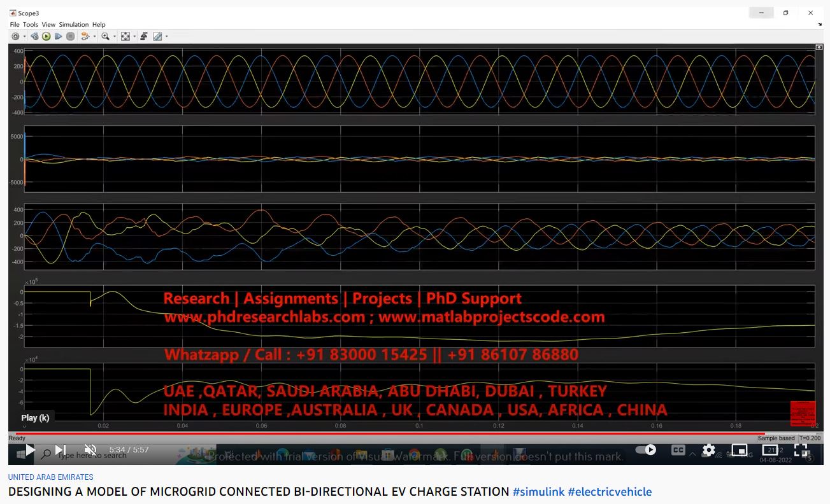Switch to miniplayer mode
This screenshot has height=504, width=830.
740,450
